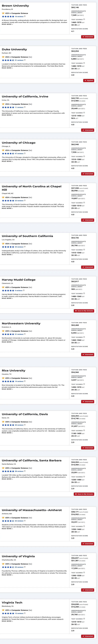Click Brown University's Test Scores info icon
Screen dimensions: 98x644
(x=84, y=19)
